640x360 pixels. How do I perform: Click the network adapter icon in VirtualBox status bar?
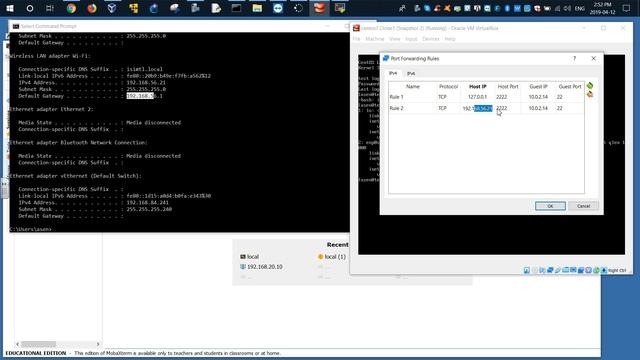tap(550, 270)
